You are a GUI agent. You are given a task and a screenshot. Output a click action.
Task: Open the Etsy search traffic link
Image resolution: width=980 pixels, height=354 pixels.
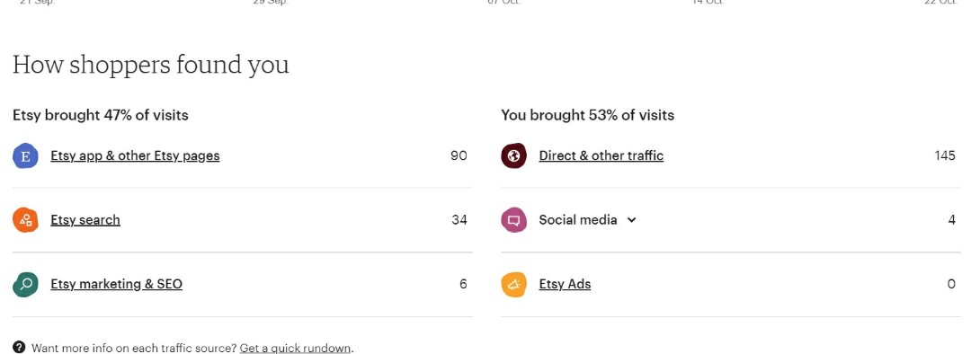[85, 220]
